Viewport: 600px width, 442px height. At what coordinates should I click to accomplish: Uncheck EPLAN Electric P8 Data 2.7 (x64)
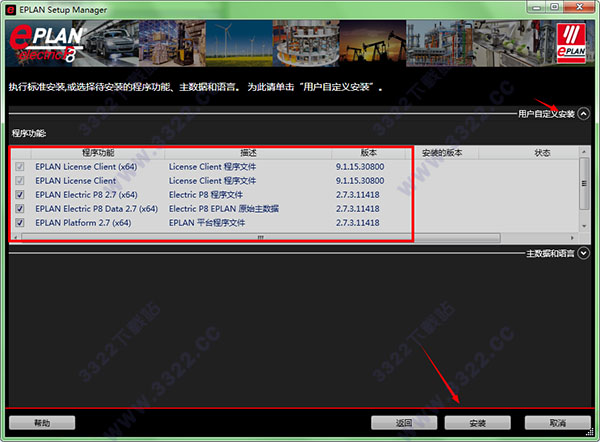tap(20, 209)
